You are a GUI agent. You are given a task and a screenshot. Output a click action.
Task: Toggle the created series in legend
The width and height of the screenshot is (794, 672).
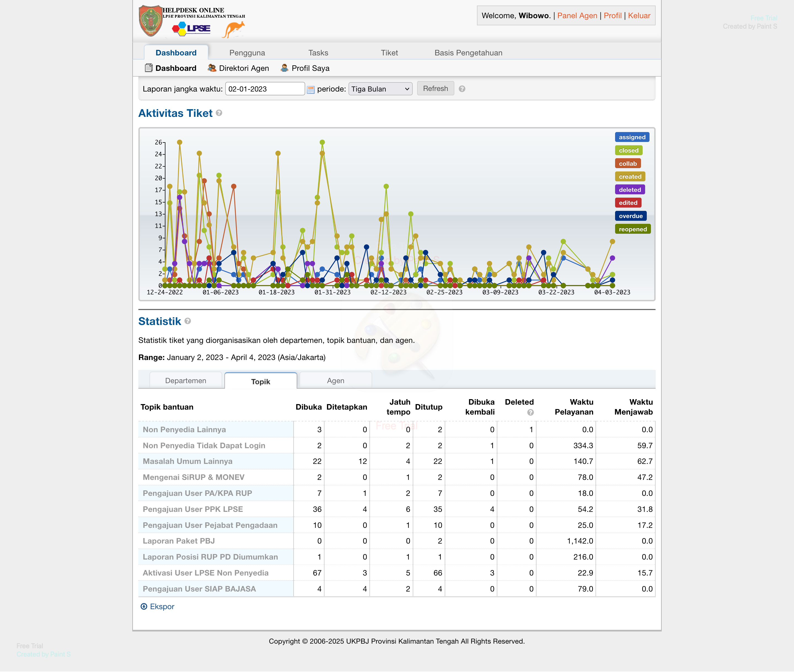[630, 176]
